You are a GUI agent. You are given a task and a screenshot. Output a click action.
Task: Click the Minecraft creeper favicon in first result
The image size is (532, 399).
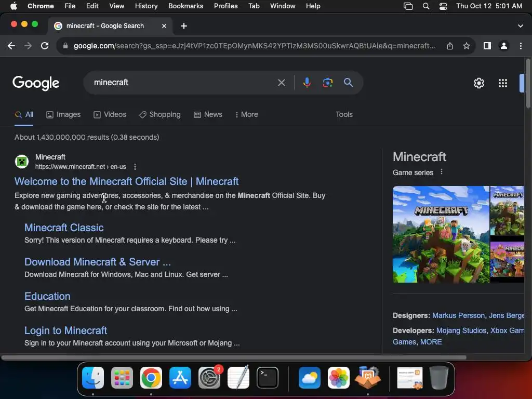(22, 162)
